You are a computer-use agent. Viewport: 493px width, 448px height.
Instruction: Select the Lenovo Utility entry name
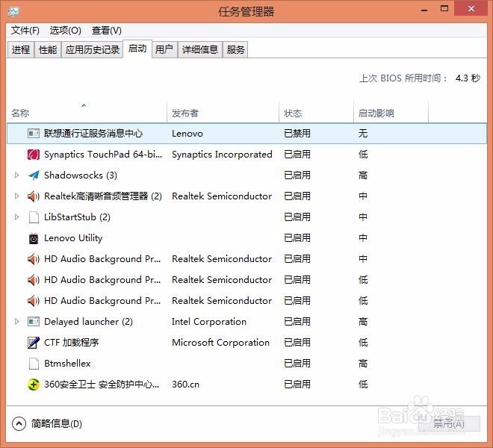point(73,238)
